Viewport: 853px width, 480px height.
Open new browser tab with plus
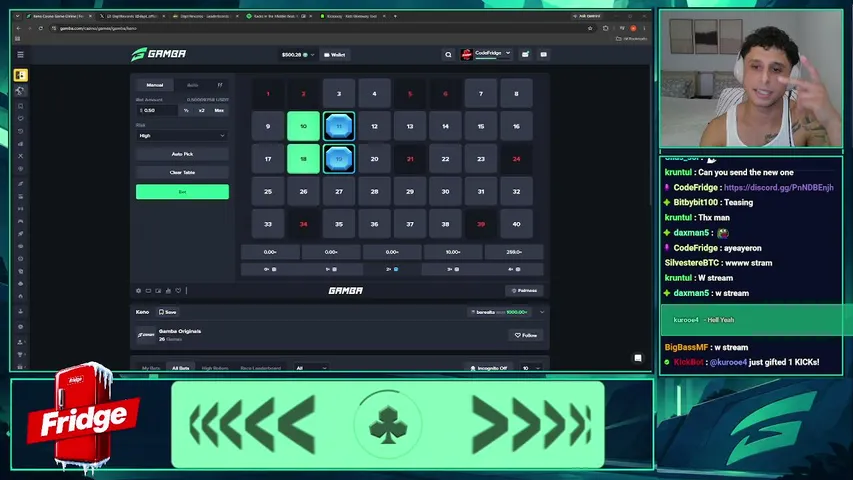point(395,16)
